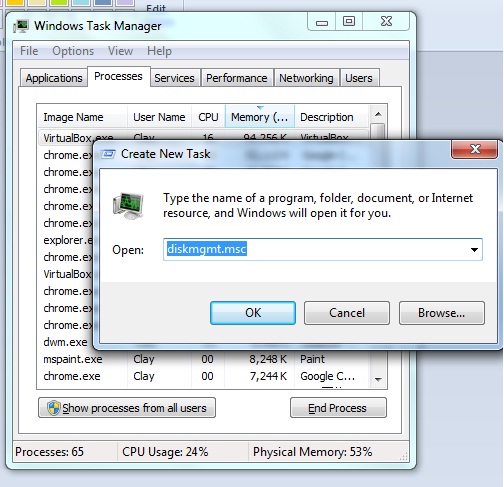This screenshot has height=487, width=504.
Task: Click the 8,248 K memory value
Action: coord(268,359)
